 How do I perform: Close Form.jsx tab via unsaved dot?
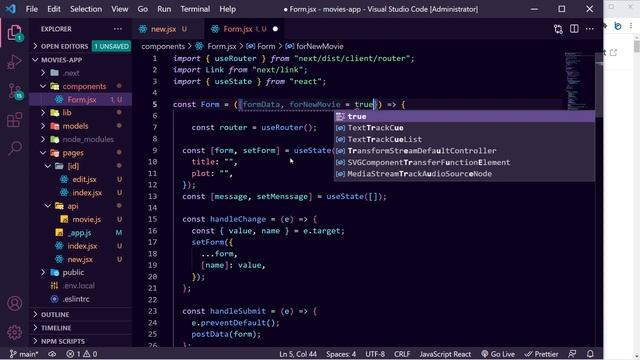pyautogui.click(x=275, y=29)
